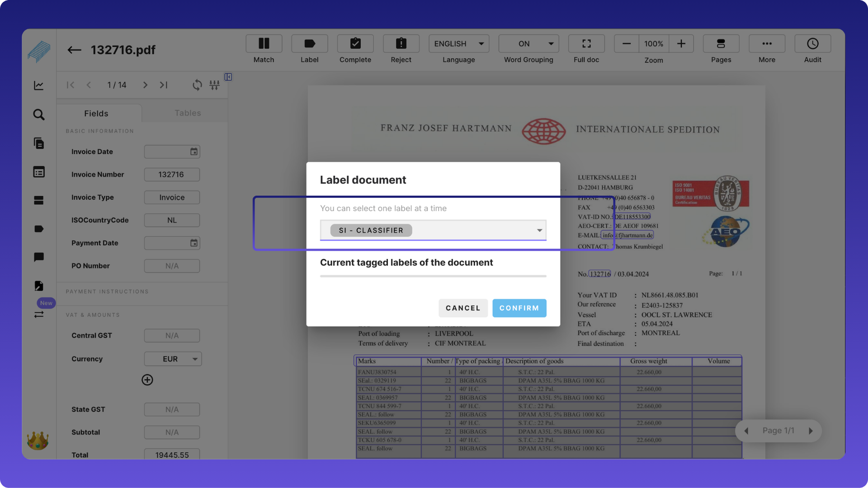Open the search magnifier in sidebar
This screenshot has height=488, width=868.
point(39,115)
